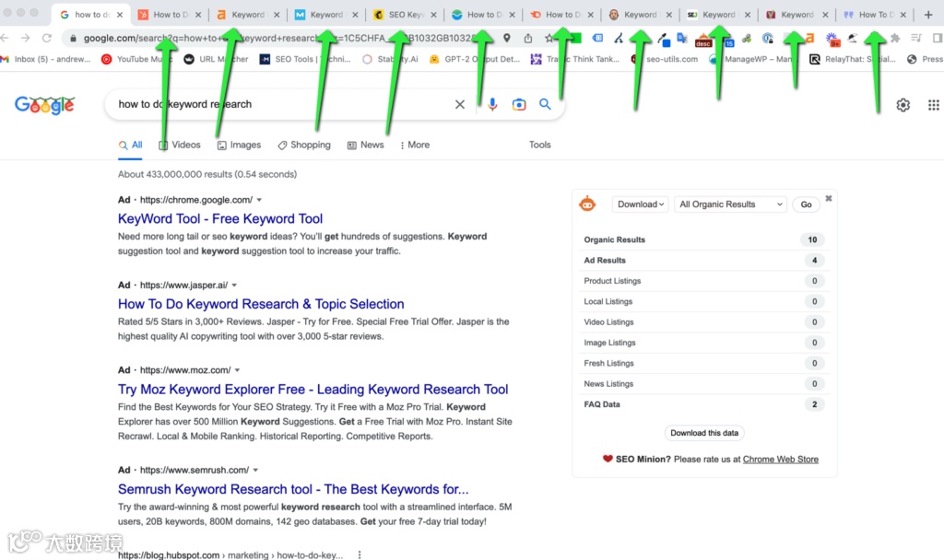The width and height of the screenshot is (944, 560).
Task: Switch to the Images search tab
Action: pyautogui.click(x=239, y=145)
